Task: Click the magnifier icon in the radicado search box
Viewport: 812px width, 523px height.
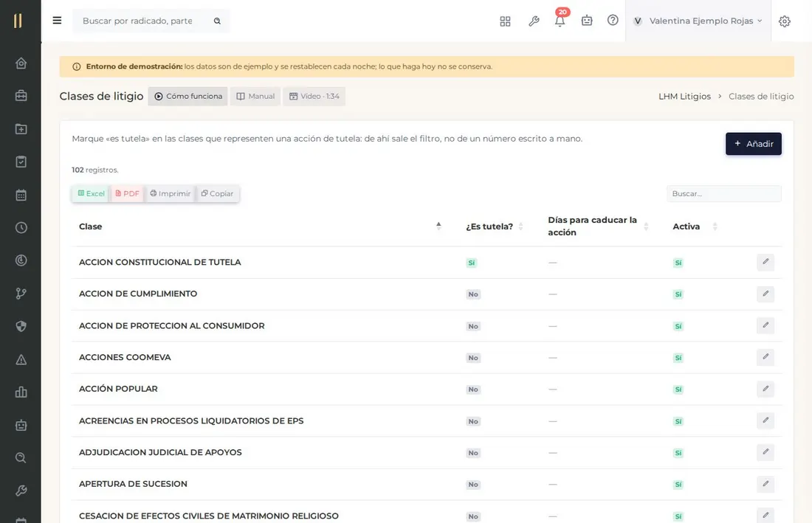Action: (x=218, y=21)
